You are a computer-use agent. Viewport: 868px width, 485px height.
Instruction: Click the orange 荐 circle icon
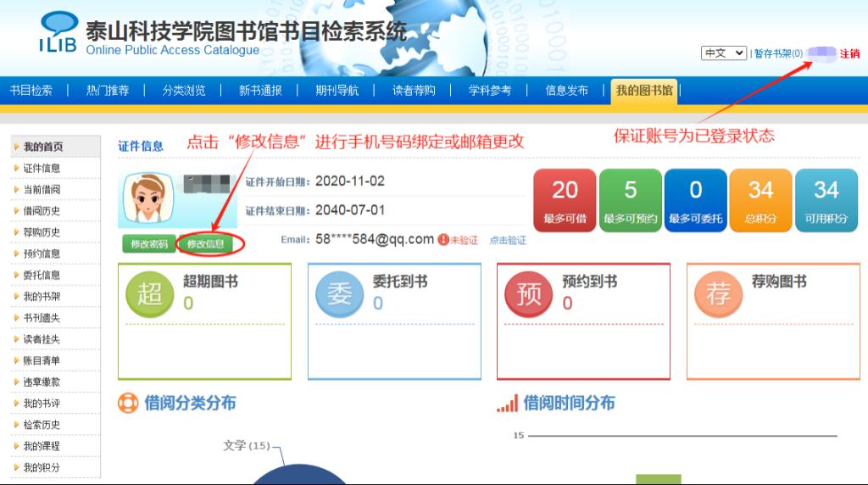click(x=718, y=293)
